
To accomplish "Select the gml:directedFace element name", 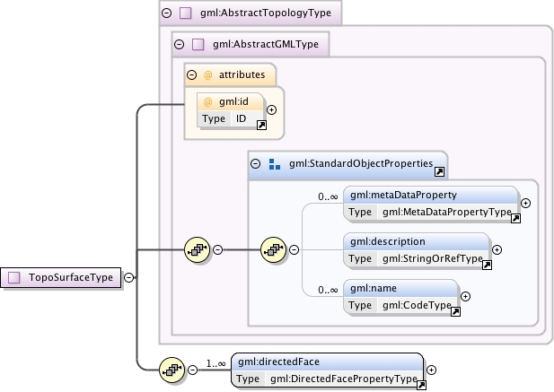I will pyautogui.click(x=278, y=362).
